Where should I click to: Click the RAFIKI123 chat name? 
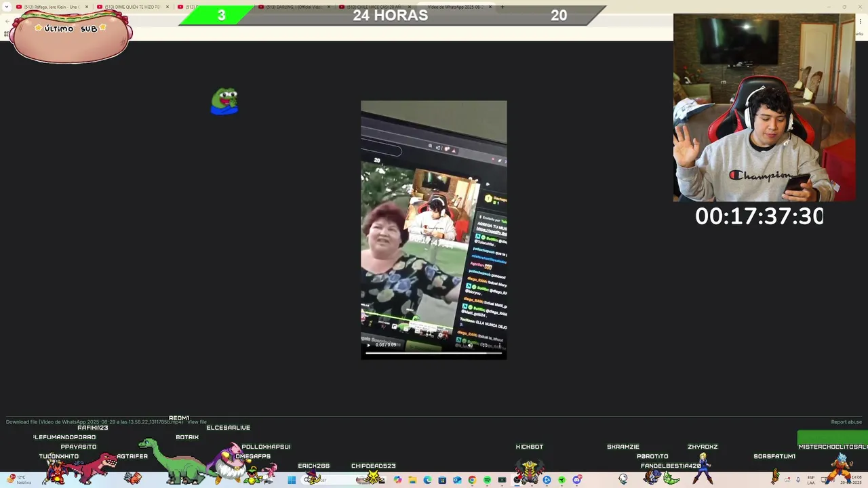[93, 428]
